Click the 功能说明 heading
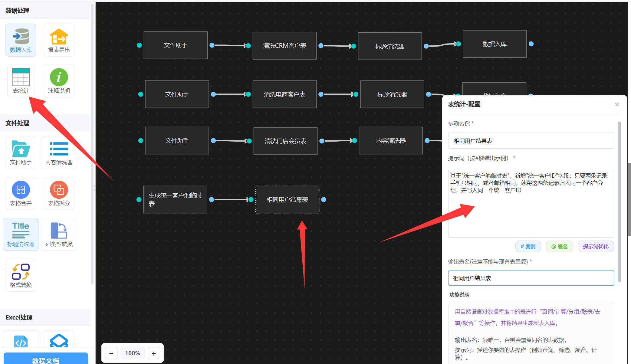631x364 pixels. tap(459, 295)
